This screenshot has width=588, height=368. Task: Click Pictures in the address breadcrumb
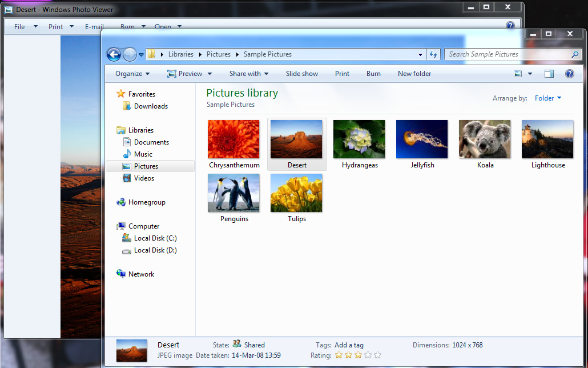tap(218, 54)
